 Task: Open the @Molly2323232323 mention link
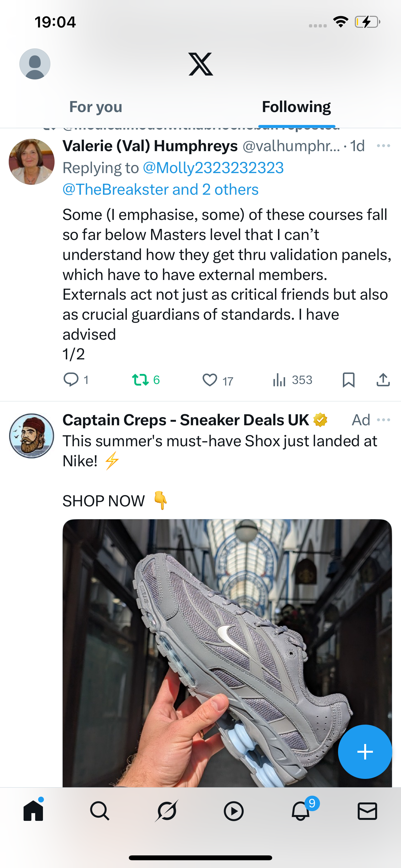[213, 168]
